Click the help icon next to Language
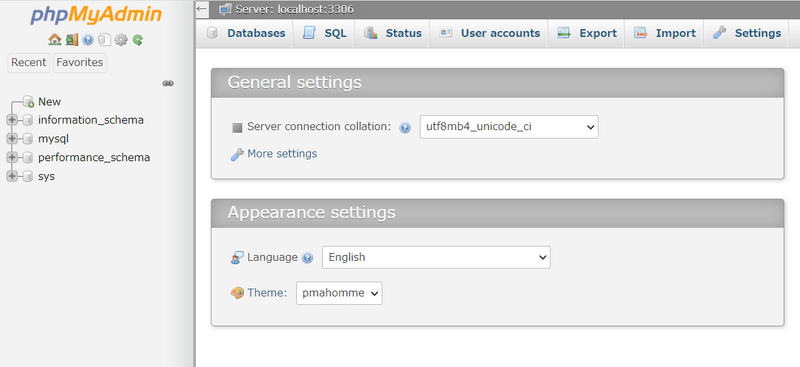The image size is (800, 367). [307, 258]
